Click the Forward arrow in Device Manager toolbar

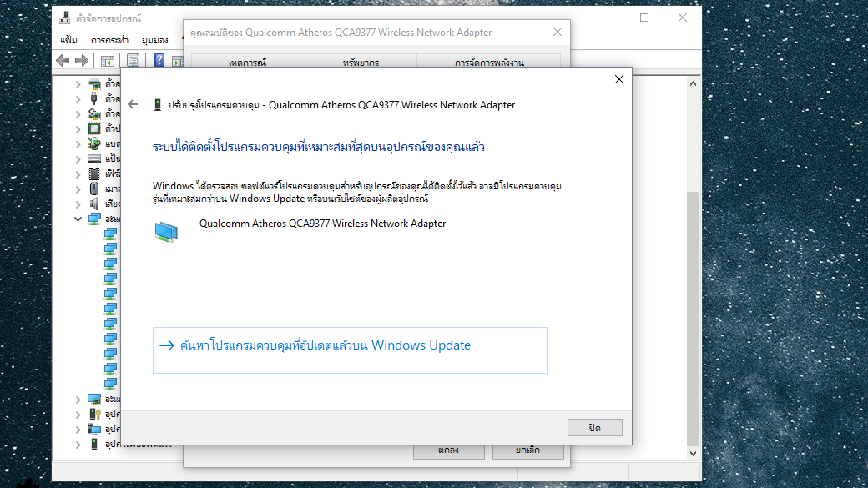pos(82,60)
